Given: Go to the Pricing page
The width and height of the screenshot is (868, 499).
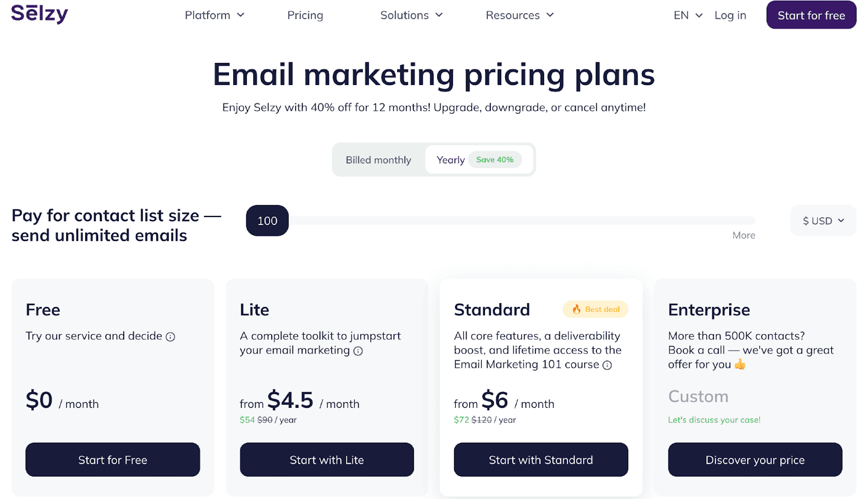Looking at the screenshot, I should [x=305, y=15].
